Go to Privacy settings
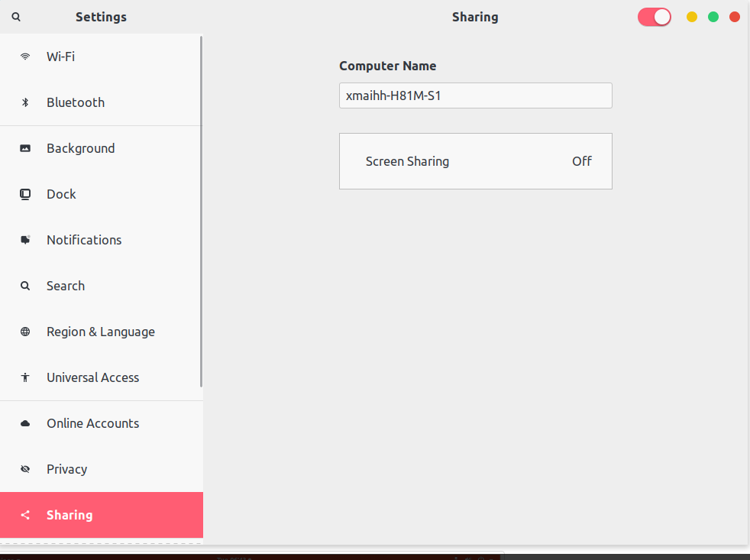750x560 pixels. click(x=67, y=469)
